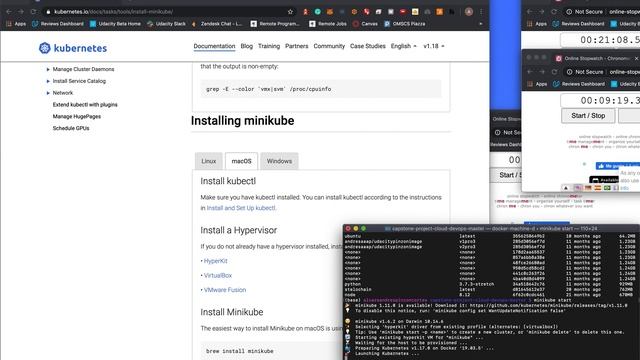This screenshot has height=360, width=640.
Task: Open the Partners nav item
Action: (x=297, y=46)
